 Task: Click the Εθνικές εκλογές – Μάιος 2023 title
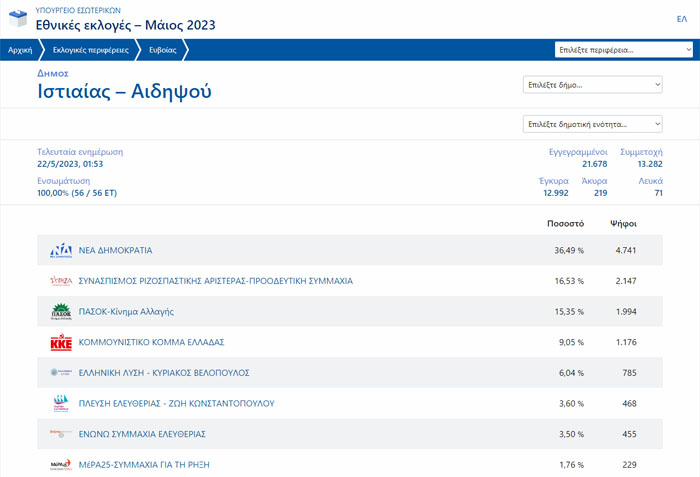pyautogui.click(x=125, y=24)
